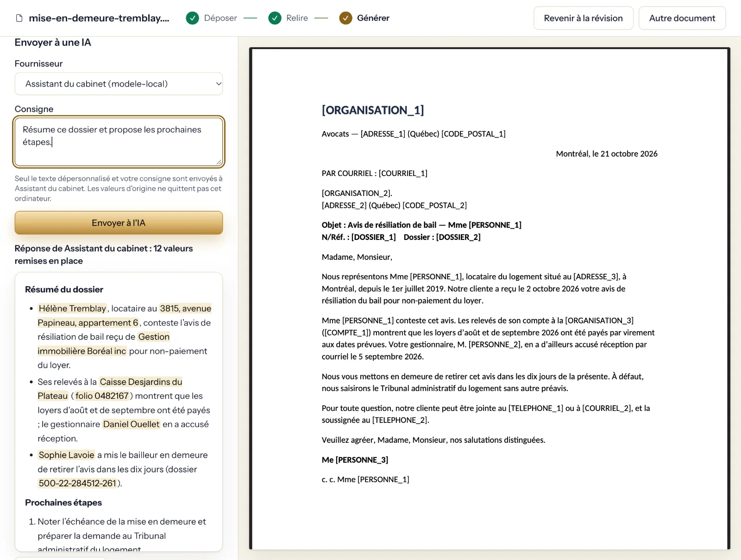Click Revenir à la révision button
The image size is (741, 560).
click(x=583, y=18)
